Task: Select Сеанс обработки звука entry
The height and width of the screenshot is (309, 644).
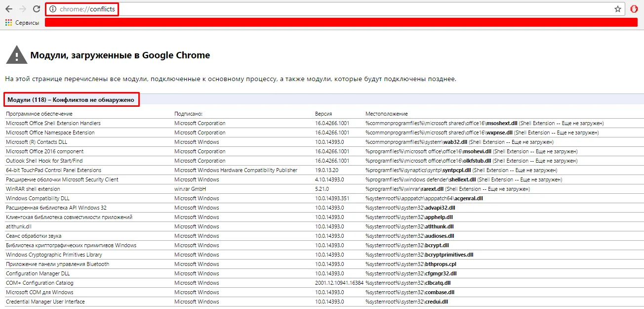Action: click(x=34, y=236)
